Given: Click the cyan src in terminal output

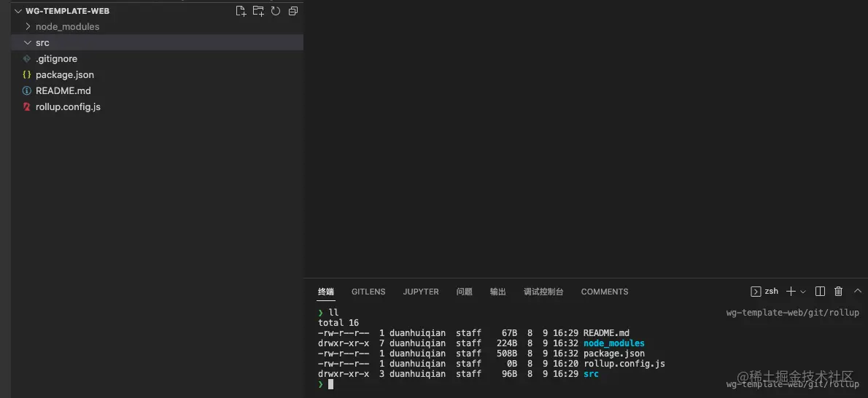Looking at the screenshot, I should tap(592, 374).
